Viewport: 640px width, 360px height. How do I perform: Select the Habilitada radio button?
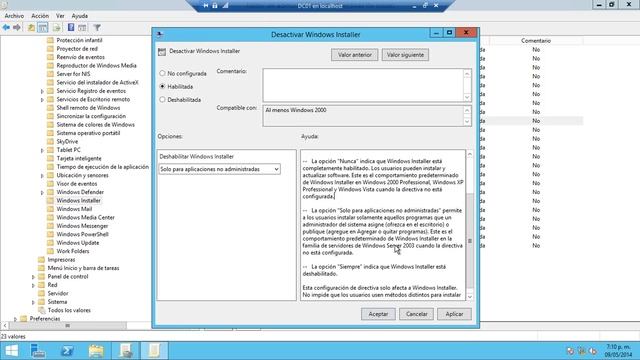[x=162, y=87]
